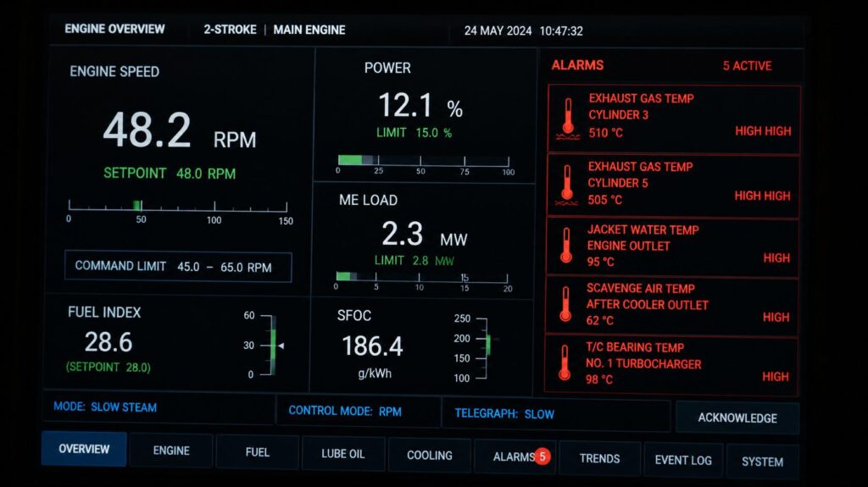This screenshot has height=487, width=868.
Task: Show the Event Log tab
Action: tap(683, 460)
